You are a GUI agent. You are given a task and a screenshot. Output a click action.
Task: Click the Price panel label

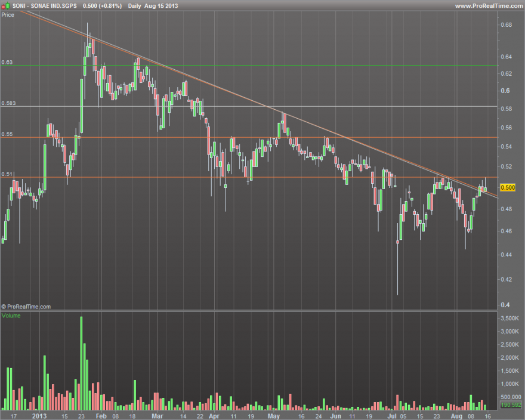coord(8,15)
